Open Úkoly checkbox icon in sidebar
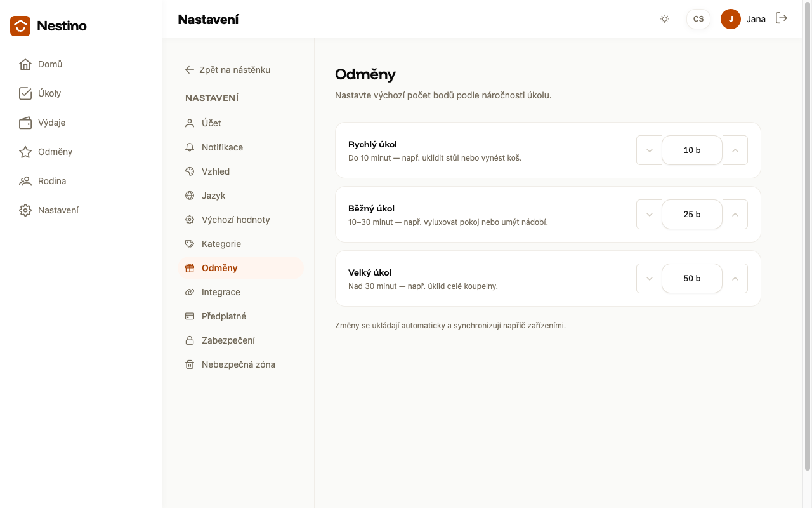812x508 pixels. [x=25, y=93]
